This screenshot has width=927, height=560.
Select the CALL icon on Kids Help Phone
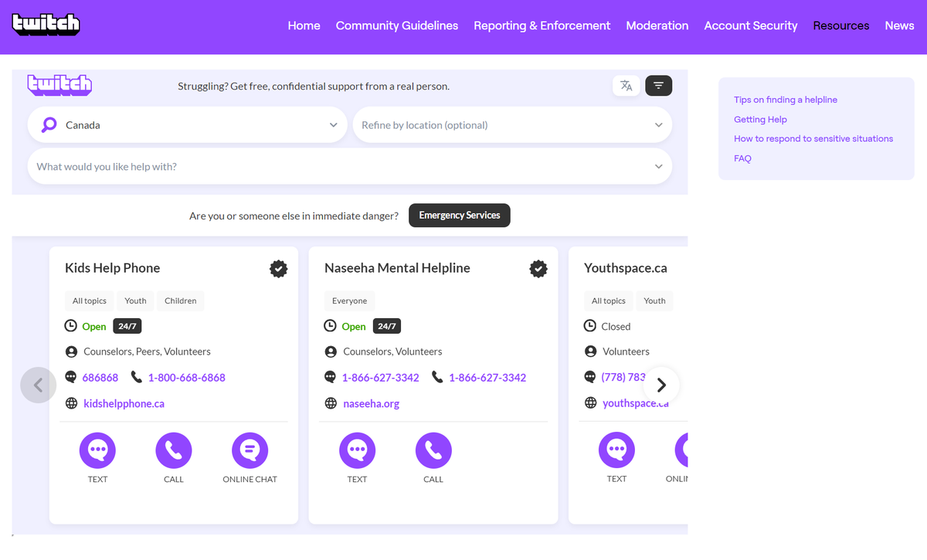pos(173,450)
